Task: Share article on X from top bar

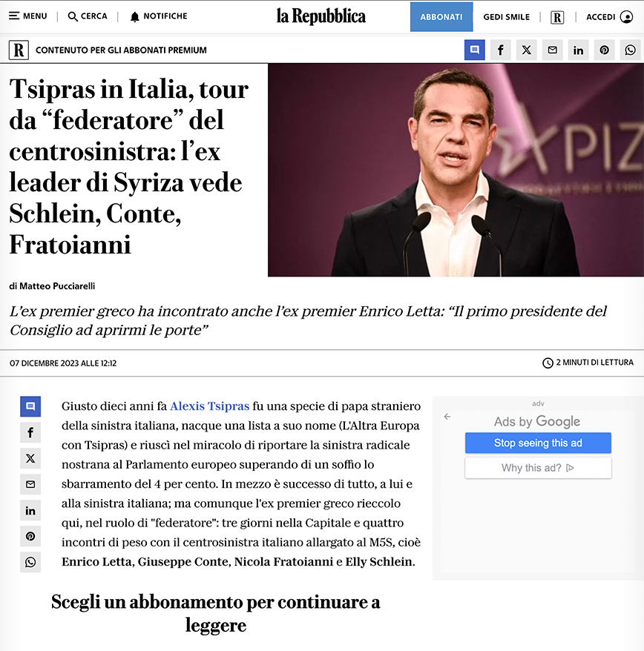Action: point(527,50)
